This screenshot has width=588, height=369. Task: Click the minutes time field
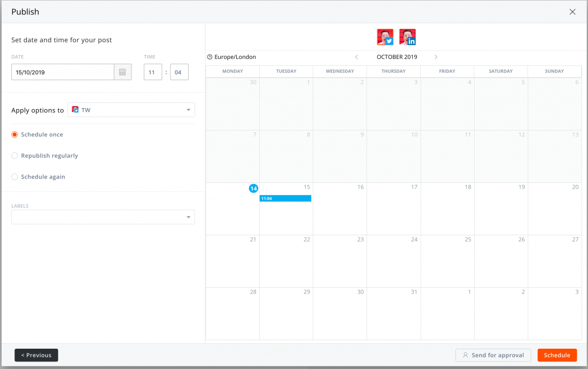click(179, 72)
